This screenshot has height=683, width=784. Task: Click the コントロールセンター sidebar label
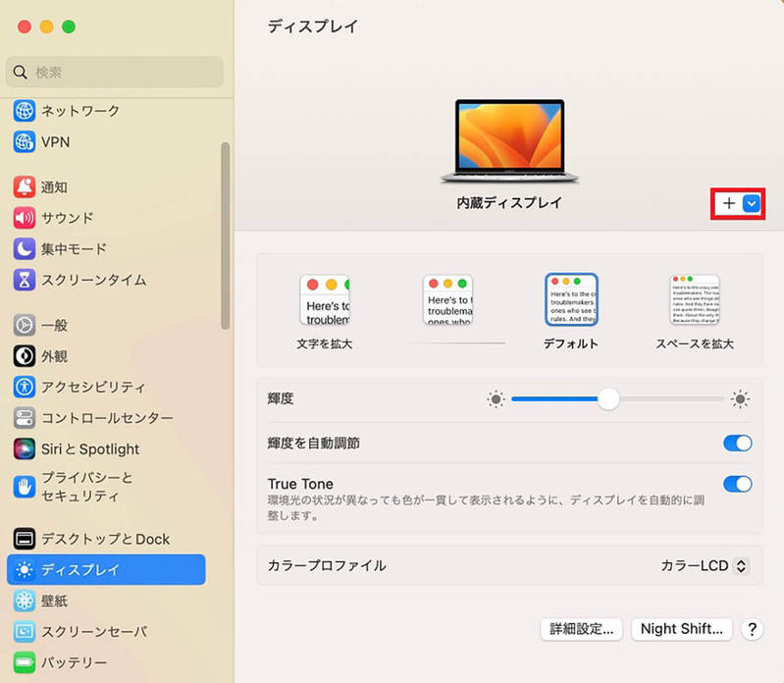coord(107,418)
